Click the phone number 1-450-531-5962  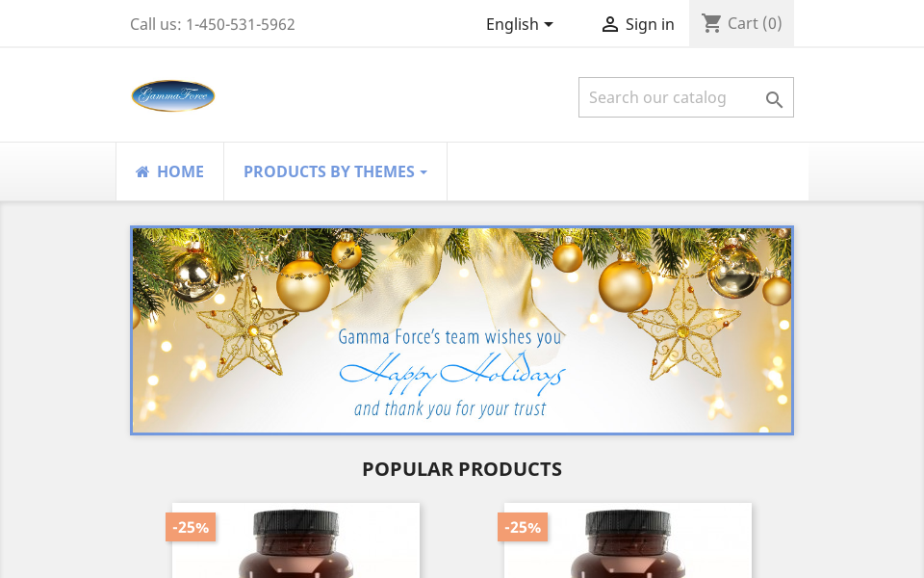(241, 24)
